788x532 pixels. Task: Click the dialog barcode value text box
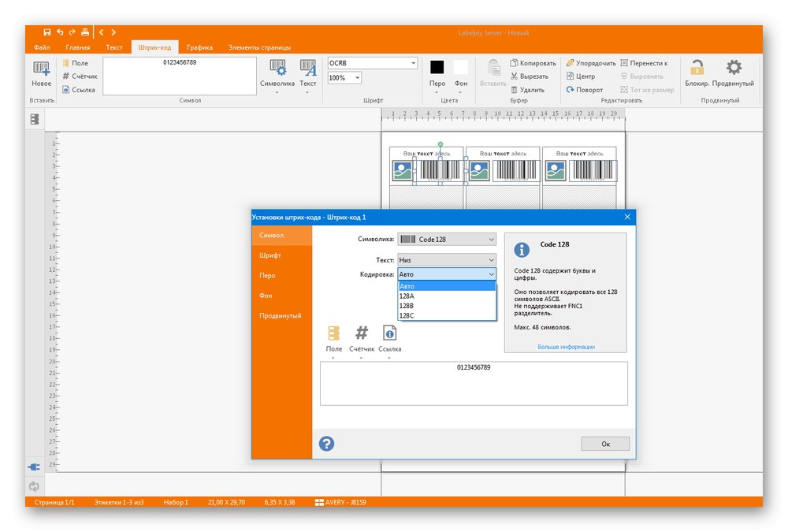474,383
